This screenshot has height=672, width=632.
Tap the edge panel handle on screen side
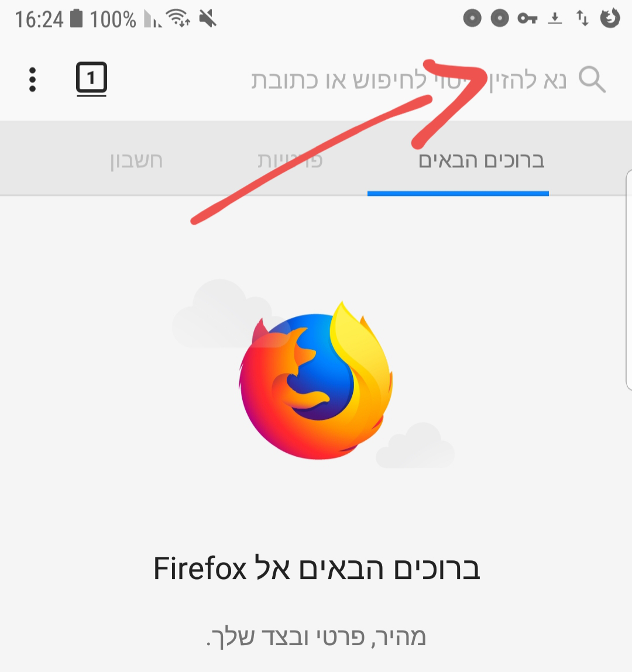click(x=628, y=280)
